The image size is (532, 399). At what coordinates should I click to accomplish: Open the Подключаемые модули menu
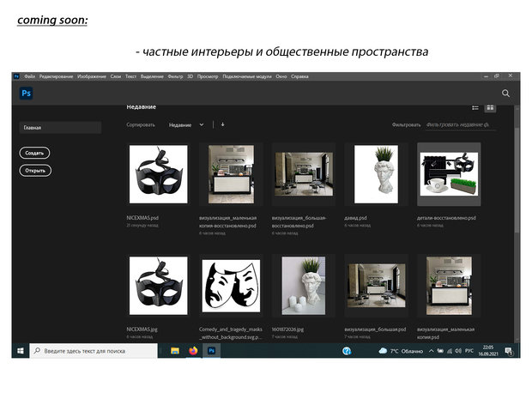[x=247, y=76]
